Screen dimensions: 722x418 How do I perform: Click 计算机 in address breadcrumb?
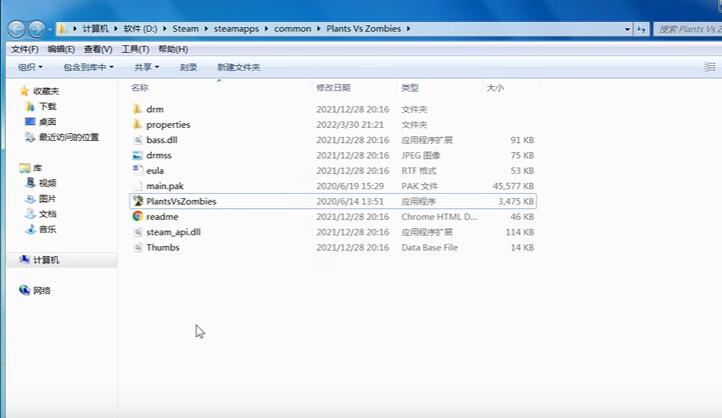point(95,29)
